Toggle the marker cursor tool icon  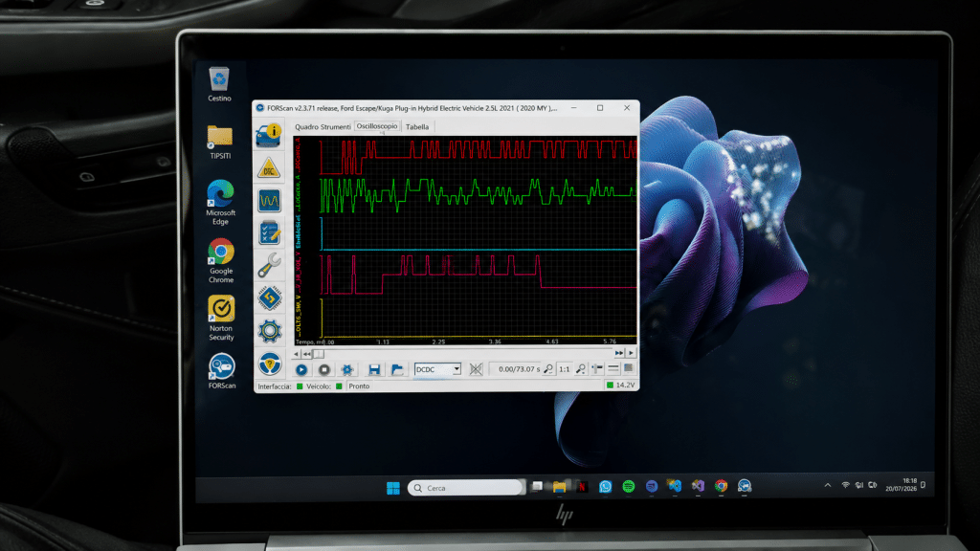click(597, 369)
